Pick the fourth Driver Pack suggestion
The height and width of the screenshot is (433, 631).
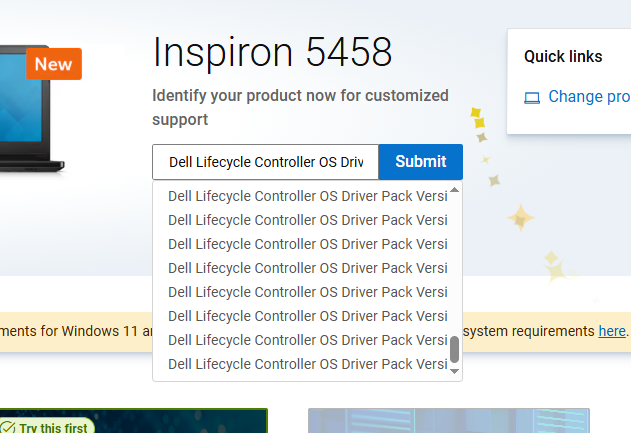pos(307,268)
